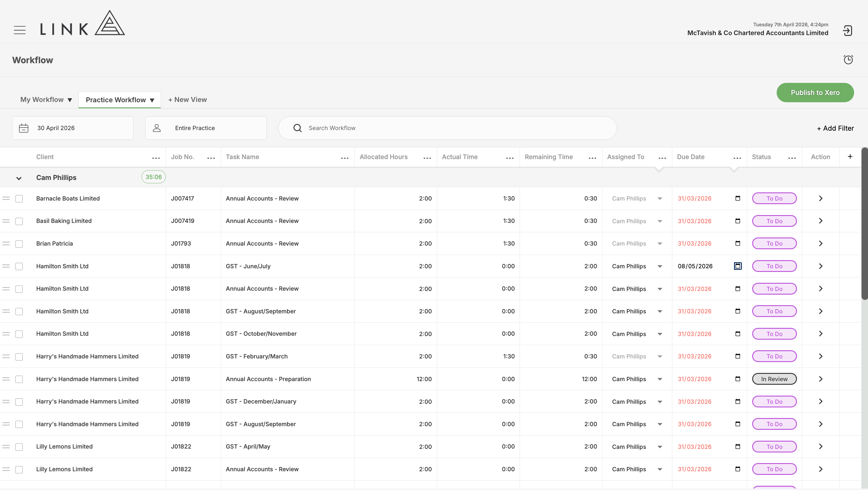Open the hamburger navigation menu

click(x=20, y=30)
